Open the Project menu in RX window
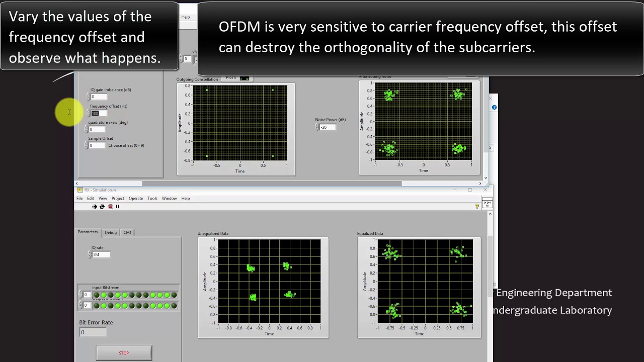The height and width of the screenshot is (362, 644). click(118, 199)
